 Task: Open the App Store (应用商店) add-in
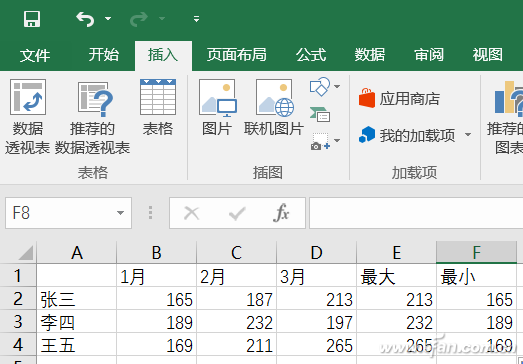coord(399,98)
